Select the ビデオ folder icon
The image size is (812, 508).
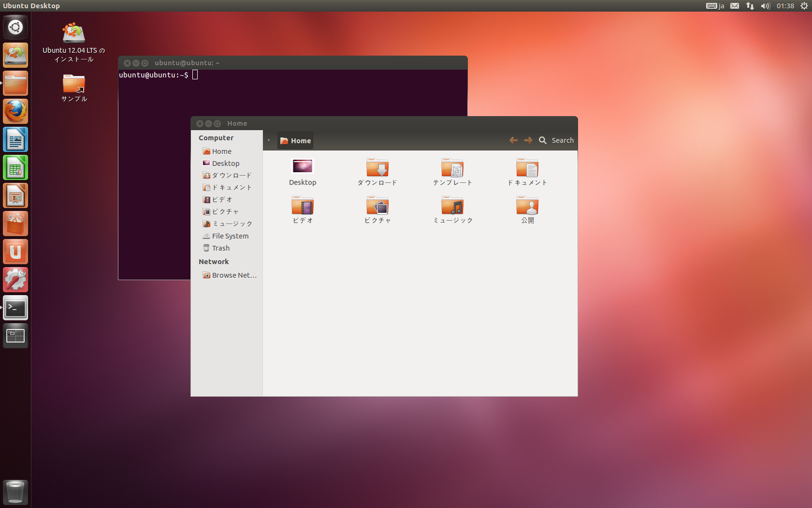click(303, 209)
